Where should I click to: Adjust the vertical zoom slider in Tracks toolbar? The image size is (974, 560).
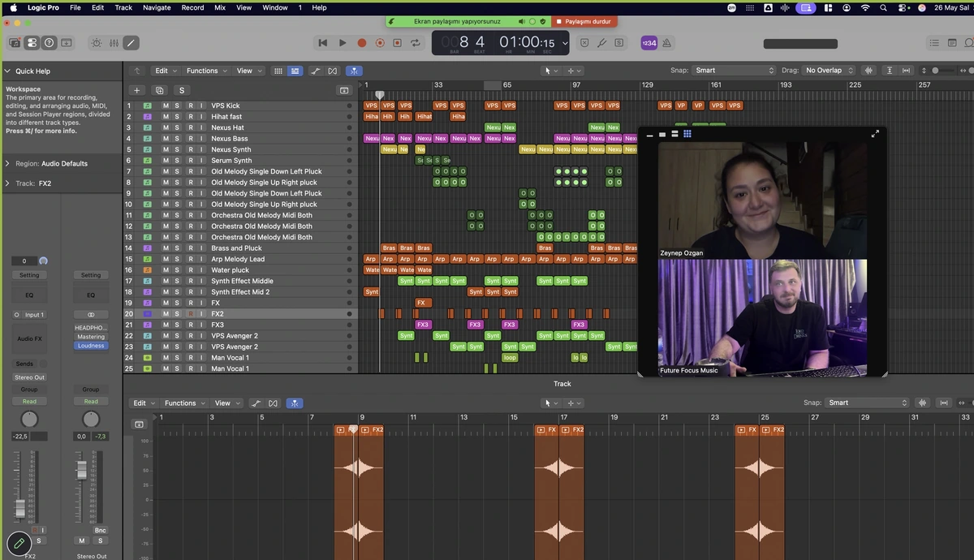(x=937, y=71)
